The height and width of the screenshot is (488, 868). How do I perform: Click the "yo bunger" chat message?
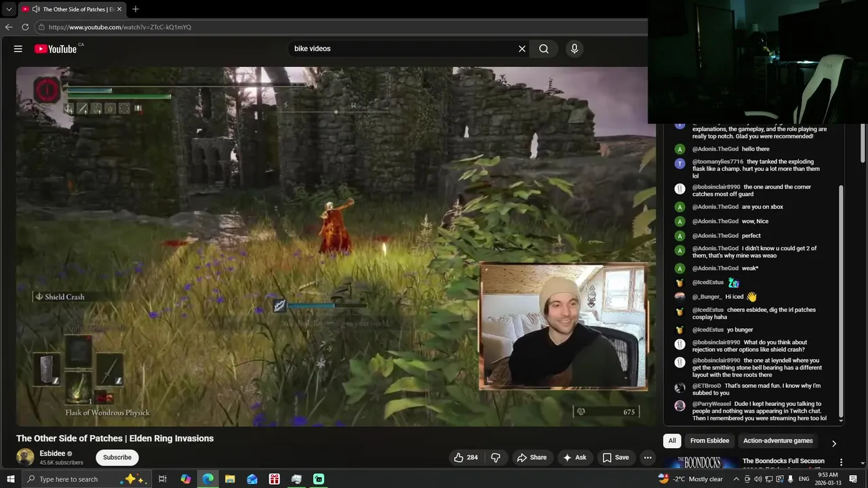point(740,329)
